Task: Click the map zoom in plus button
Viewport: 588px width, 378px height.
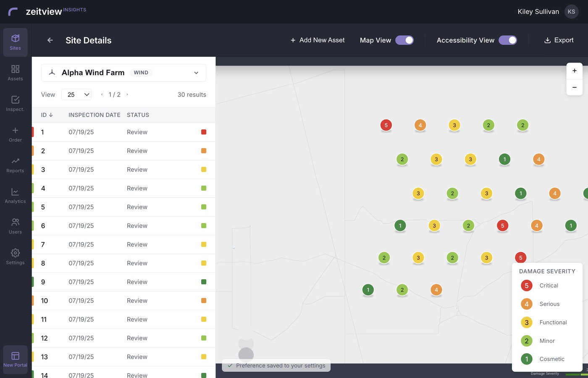Action: (574, 71)
